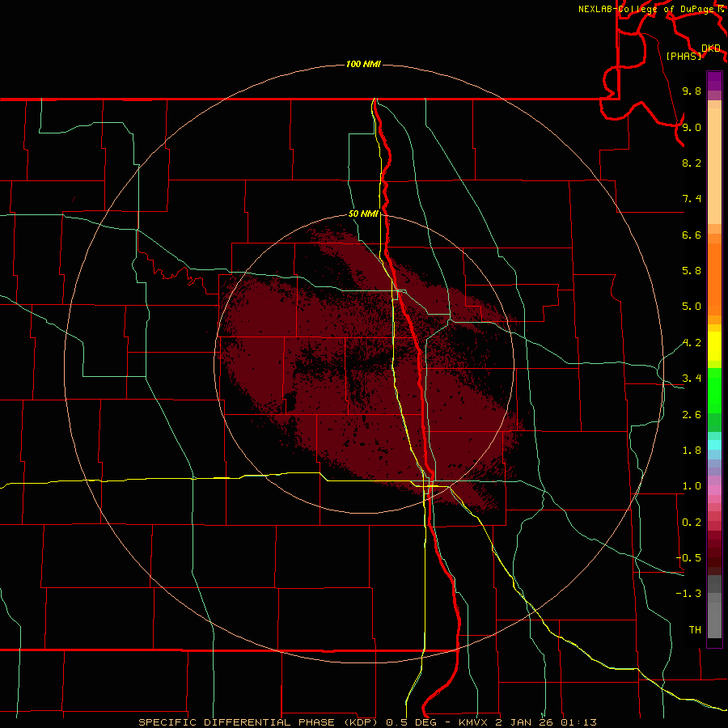Click the 5.8 value on color scale
Image resolution: width=728 pixels, height=728 pixels.
pos(692,271)
